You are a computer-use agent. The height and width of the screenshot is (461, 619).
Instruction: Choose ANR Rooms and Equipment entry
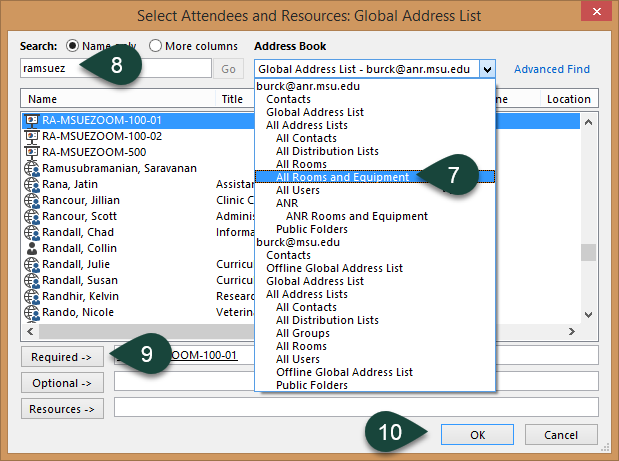click(357, 216)
